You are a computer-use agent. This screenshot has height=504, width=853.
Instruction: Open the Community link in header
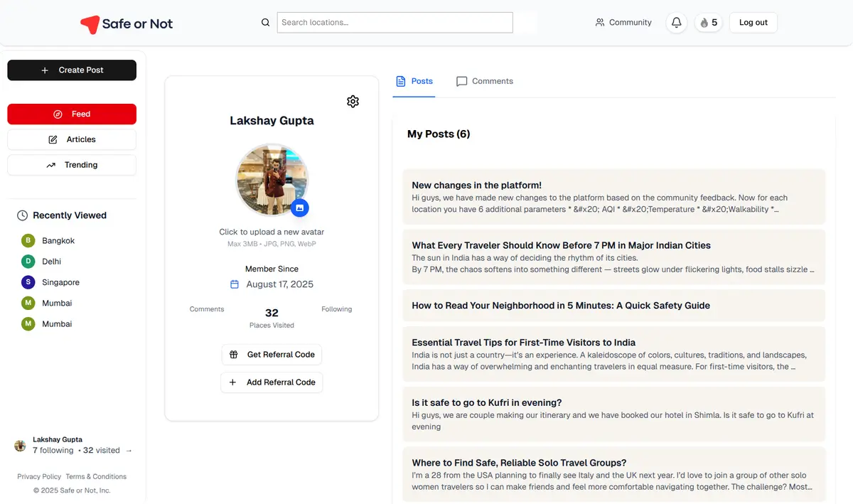click(623, 23)
